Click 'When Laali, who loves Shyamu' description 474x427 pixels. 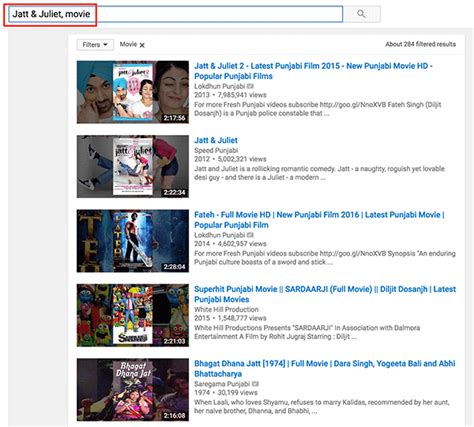pos(322,406)
